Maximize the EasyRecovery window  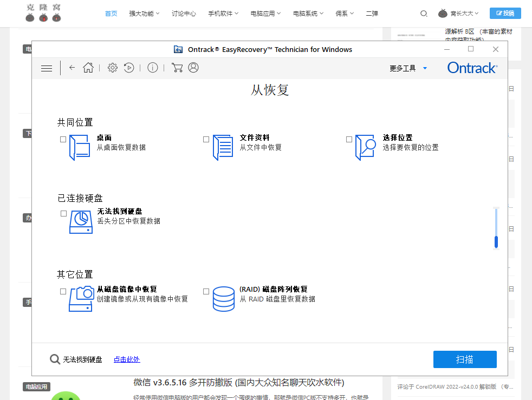click(x=471, y=49)
